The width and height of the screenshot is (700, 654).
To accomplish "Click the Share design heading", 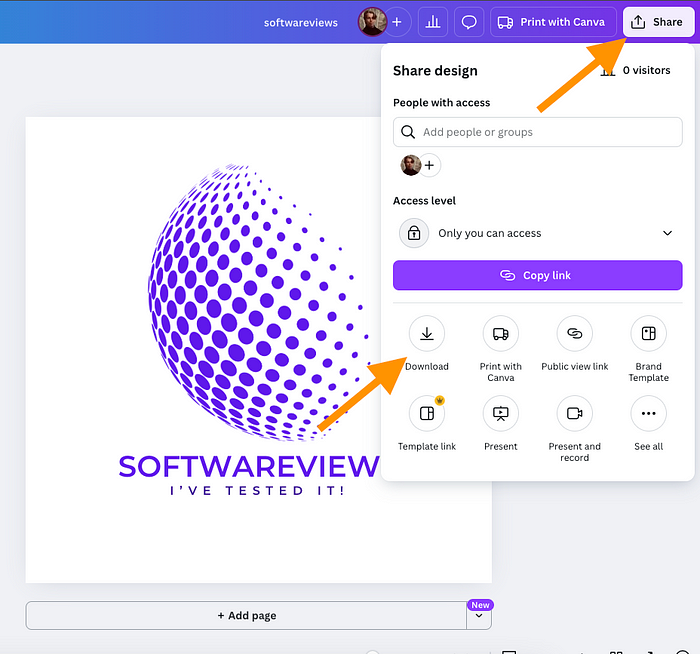I will [435, 71].
